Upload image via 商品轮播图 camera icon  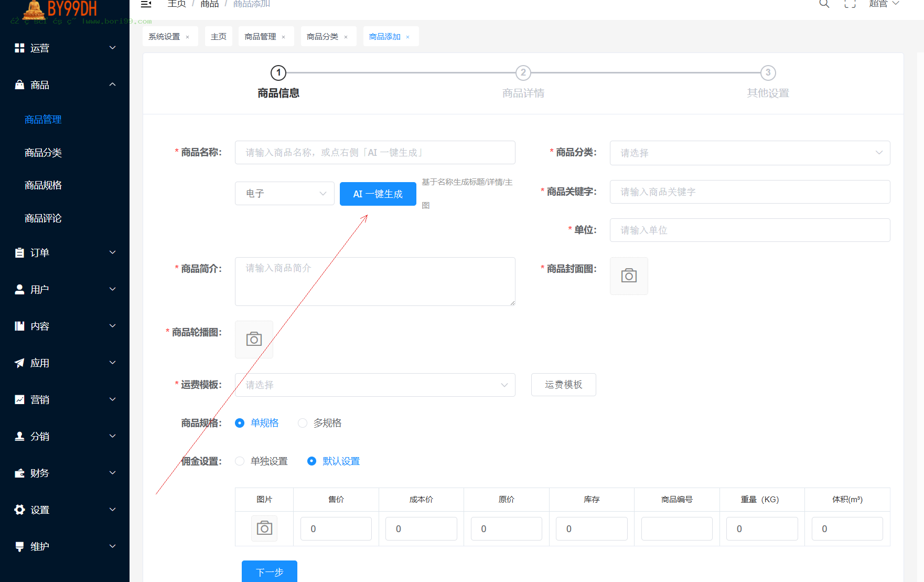(254, 340)
